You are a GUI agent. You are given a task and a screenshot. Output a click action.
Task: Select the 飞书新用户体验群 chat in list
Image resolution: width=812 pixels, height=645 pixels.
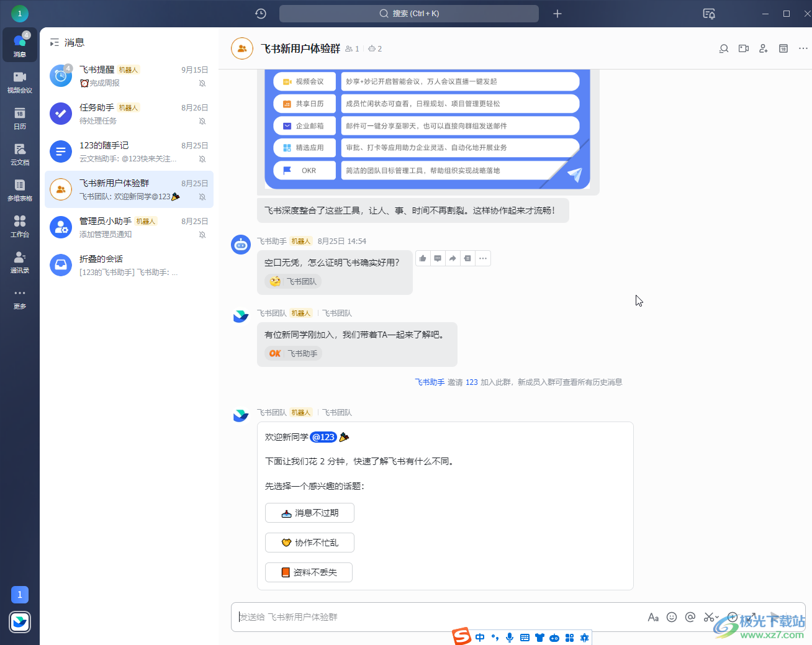pyautogui.click(x=129, y=189)
